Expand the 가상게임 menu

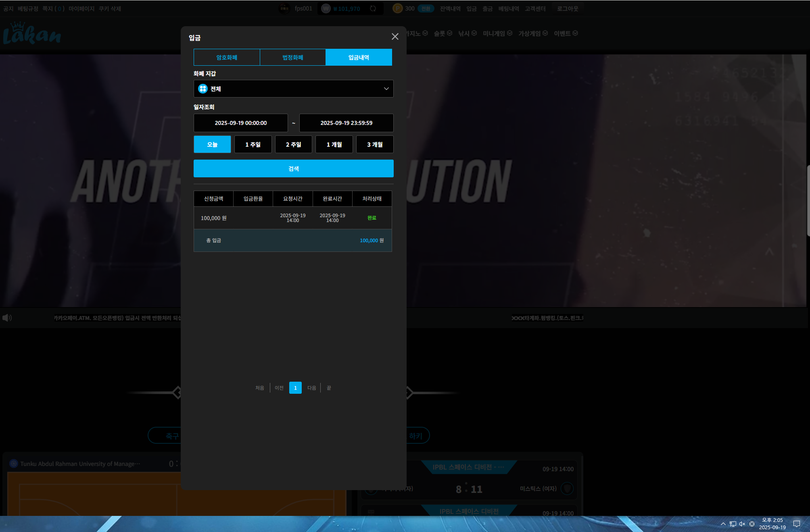(533, 33)
